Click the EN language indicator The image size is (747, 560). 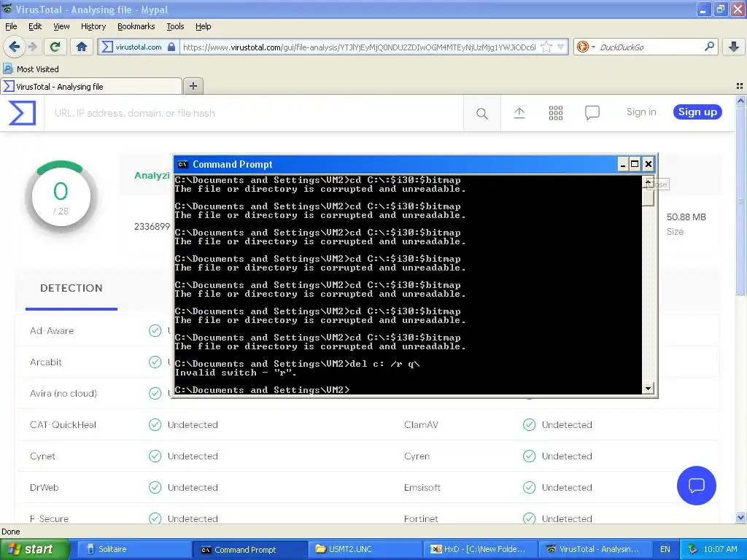665,549
